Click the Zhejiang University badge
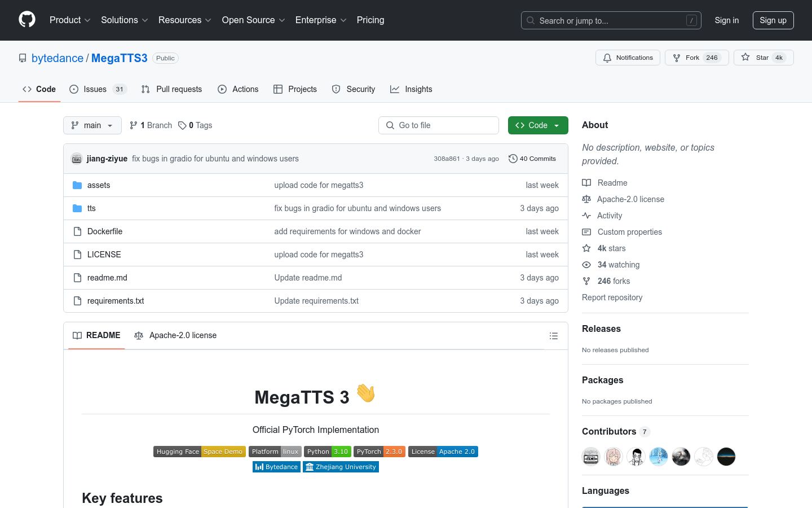Screen dimensions: 812x508 (341, 467)
